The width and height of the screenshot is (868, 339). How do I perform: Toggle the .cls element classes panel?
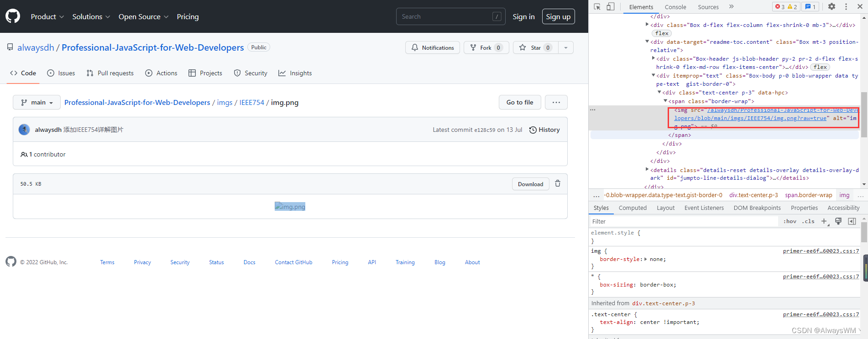click(808, 221)
